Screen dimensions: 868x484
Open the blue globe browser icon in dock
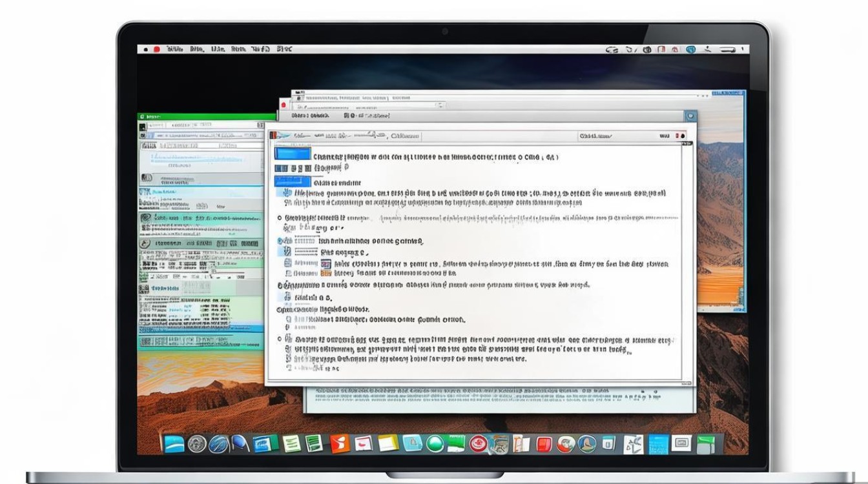218,443
